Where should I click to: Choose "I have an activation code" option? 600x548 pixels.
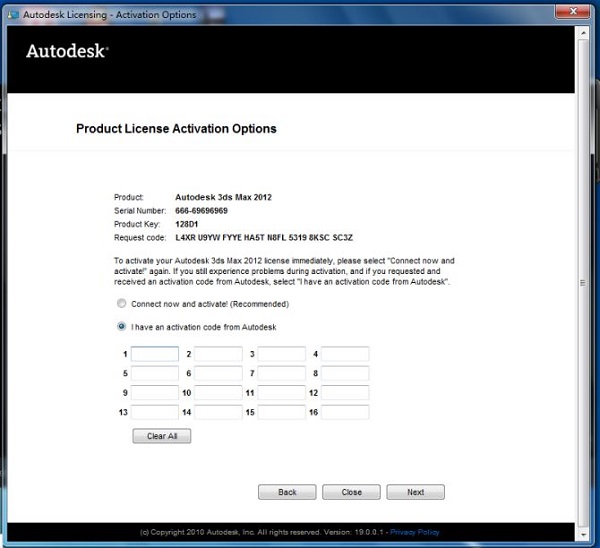(122, 326)
